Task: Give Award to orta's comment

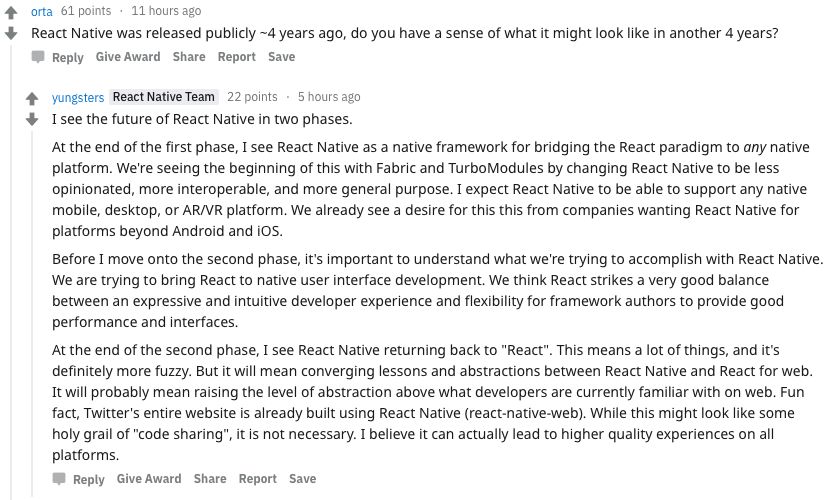Action: coord(128,57)
